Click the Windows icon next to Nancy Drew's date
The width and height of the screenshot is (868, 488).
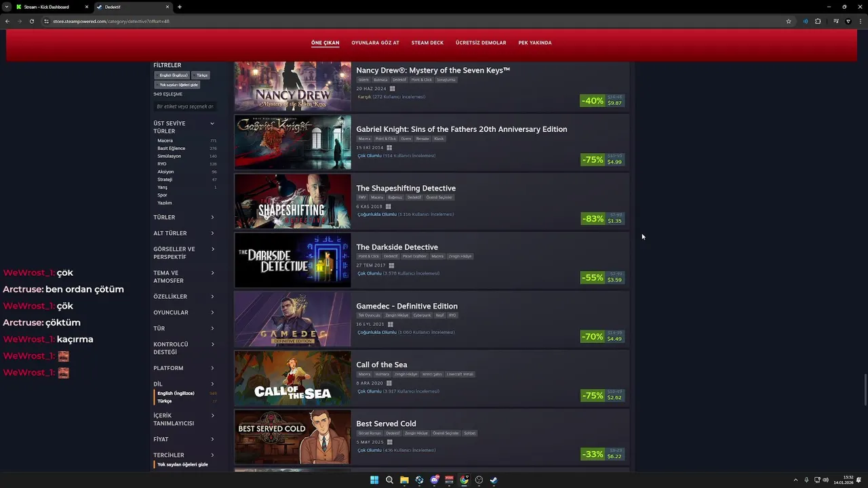tap(392, 88)
